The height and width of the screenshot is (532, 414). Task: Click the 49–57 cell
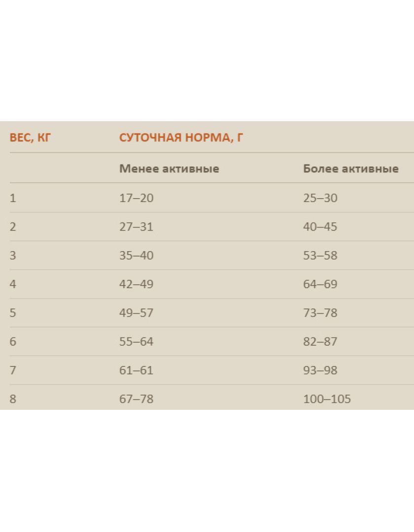[x=136, y=312]
